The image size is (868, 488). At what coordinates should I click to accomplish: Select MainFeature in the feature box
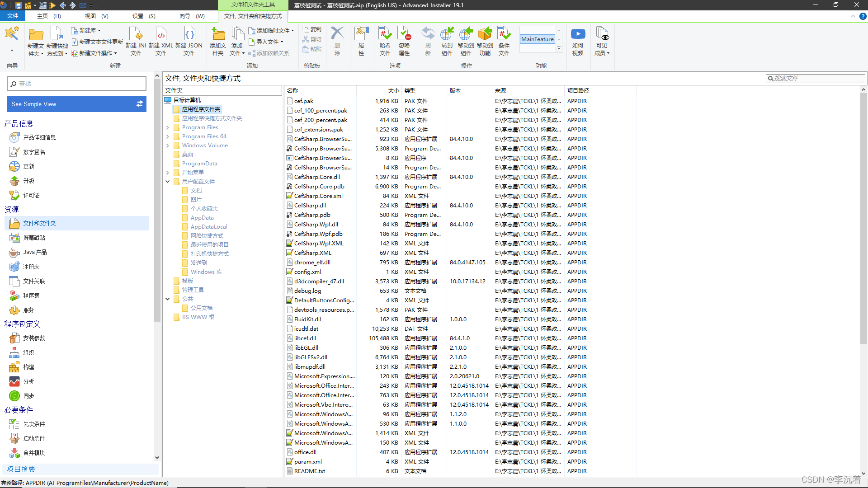(537, 39)
